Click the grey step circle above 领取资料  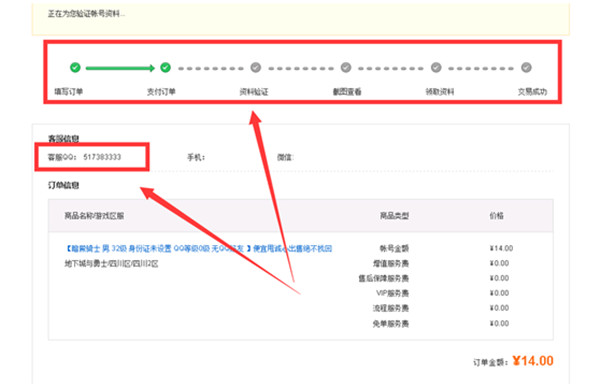(436, 68)
